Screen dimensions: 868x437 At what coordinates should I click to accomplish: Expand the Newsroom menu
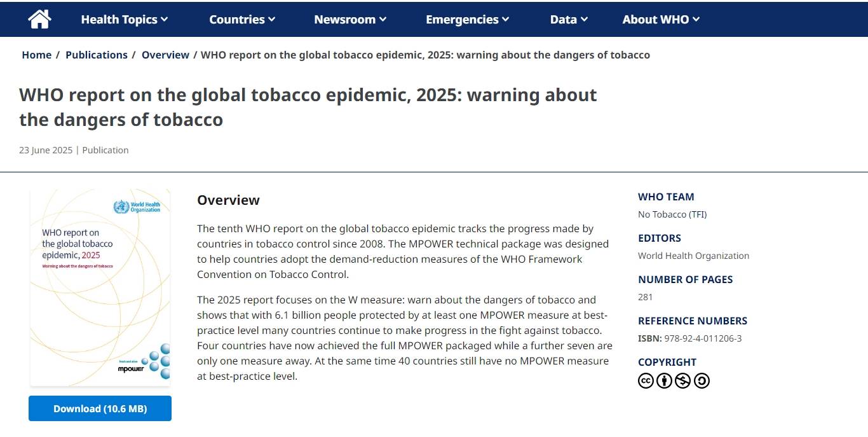point(350,19)
